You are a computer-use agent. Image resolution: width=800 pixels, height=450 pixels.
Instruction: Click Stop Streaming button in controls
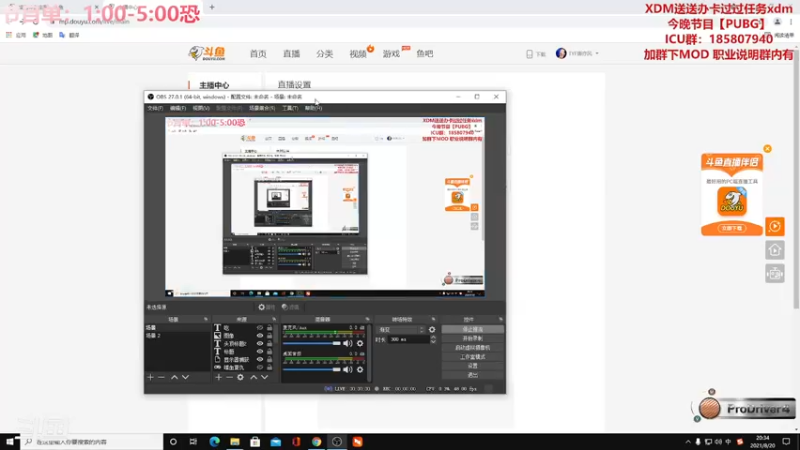point(472,330)
